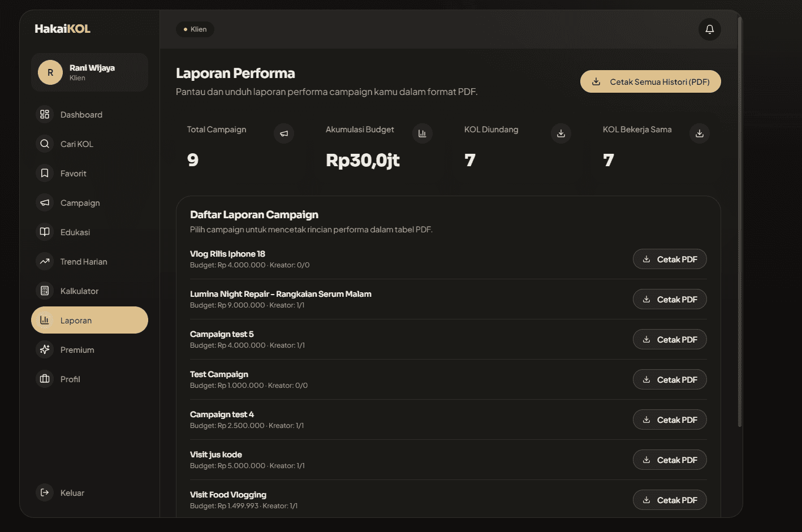The height and width of the screenshot is (532, 802).
Task: Click the download icon on KOL Diundang card
Action: 561,133
